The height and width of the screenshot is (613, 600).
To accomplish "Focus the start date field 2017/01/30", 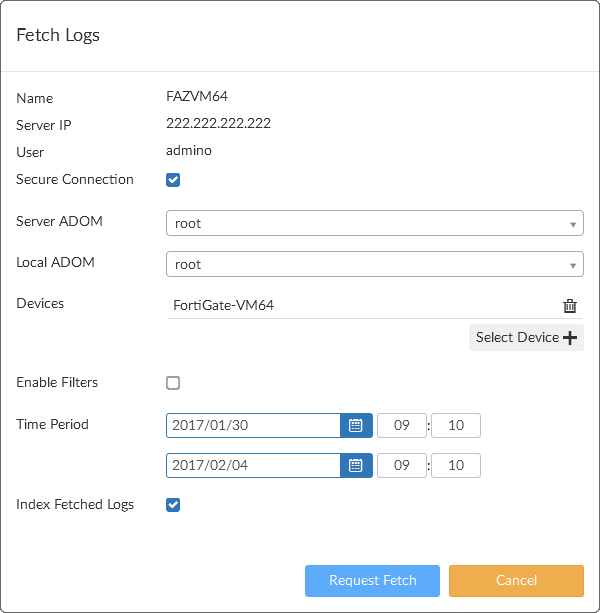I will [x=254, y=425].
